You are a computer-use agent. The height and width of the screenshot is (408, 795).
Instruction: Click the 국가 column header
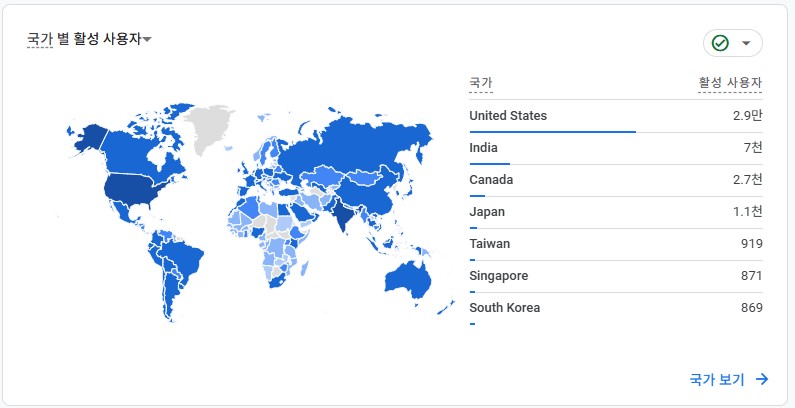click(x=481, y=83)
